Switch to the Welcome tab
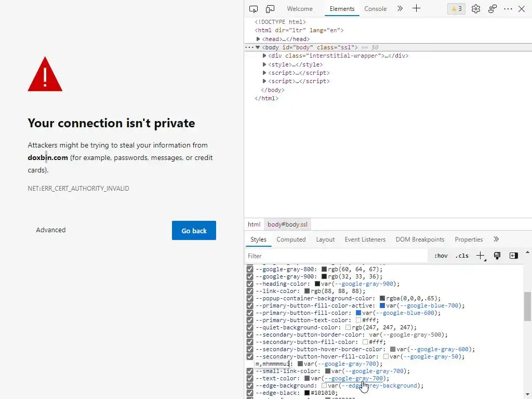 pyautogui.click(x=300, y=9)
